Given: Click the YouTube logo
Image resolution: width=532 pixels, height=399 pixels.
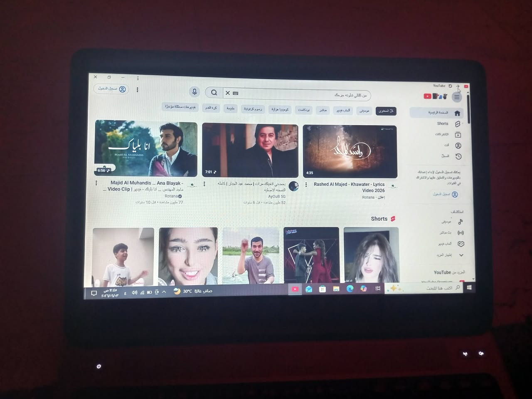Looking at the screenshot, I should pos(435,96).
